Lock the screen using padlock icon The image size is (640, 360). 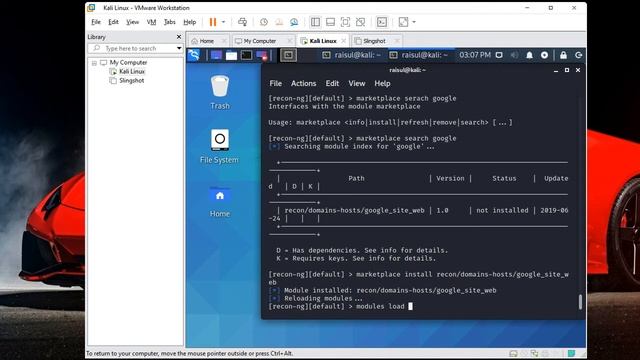pyautogui.click(x=563, y=55)
